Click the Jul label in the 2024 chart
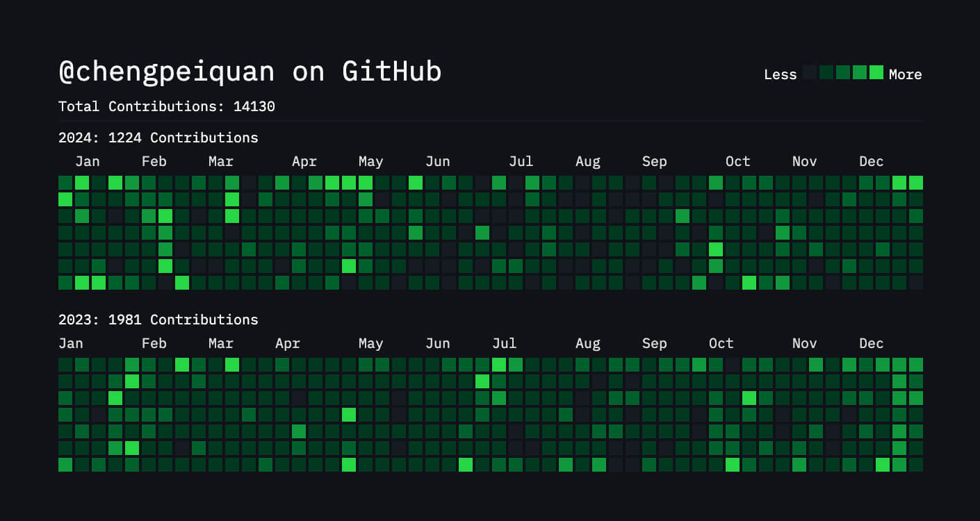 (x=521, y=161)
